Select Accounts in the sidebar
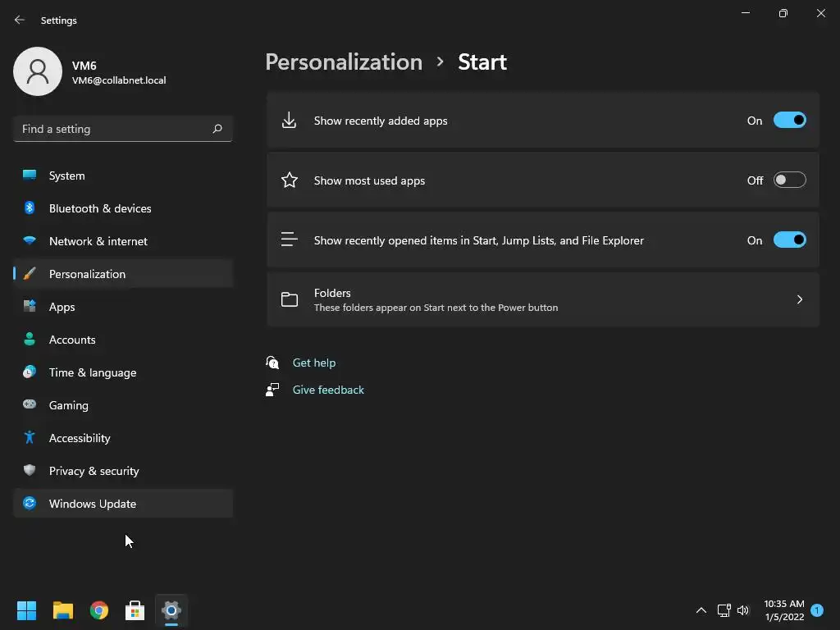Viewport: 840px width, 630px height. click(72, 340)
